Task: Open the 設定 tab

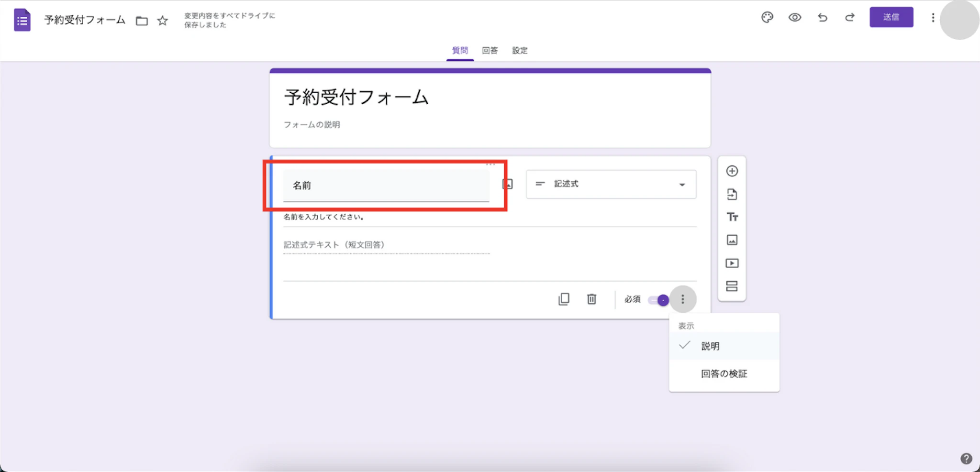Action: click(x=520, y=50)
